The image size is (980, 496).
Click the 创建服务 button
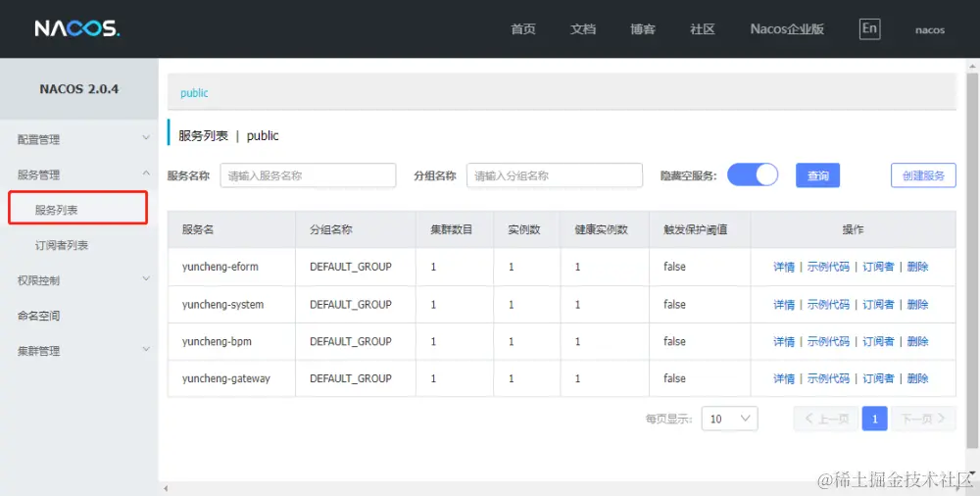click(923, 175)
